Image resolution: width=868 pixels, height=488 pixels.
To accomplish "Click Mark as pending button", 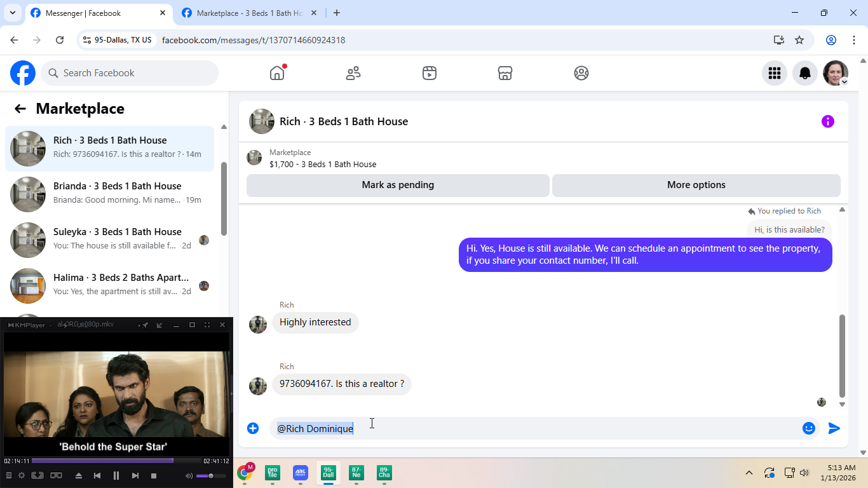I will click(x=398, y=185).
